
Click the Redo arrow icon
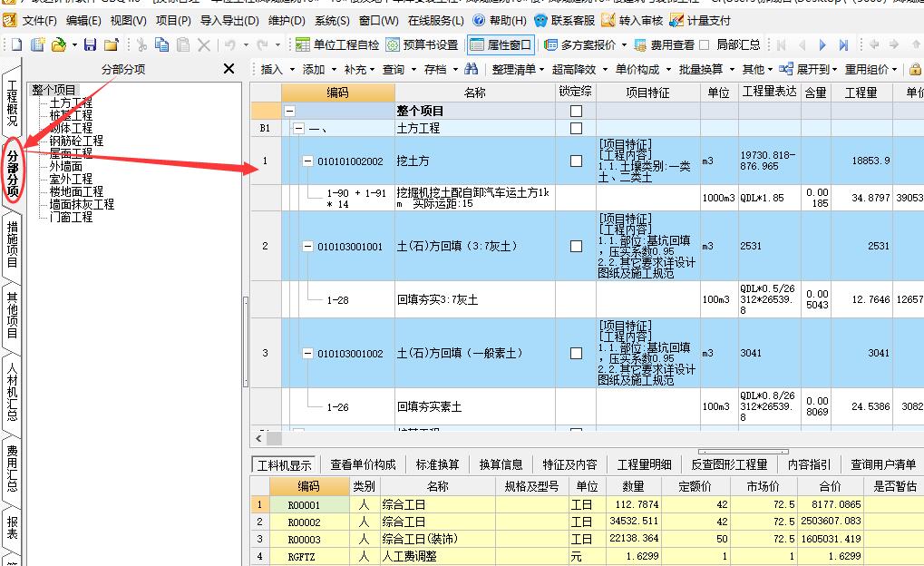263,44
